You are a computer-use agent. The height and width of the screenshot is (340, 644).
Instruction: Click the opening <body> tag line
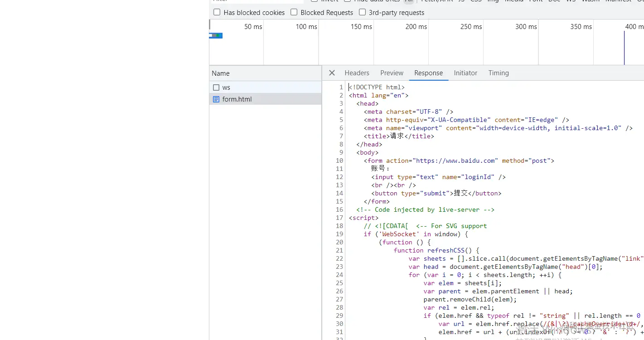(x=368, y=152)
